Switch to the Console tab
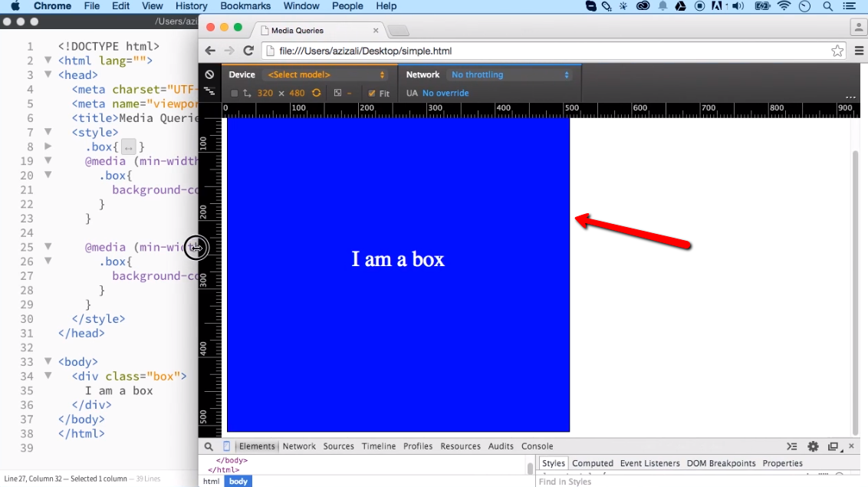 (537, 446)
